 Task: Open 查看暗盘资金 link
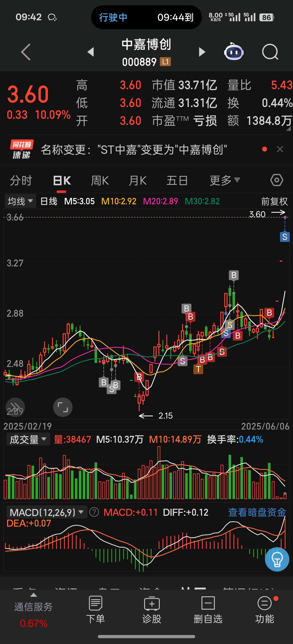(257, 512)
